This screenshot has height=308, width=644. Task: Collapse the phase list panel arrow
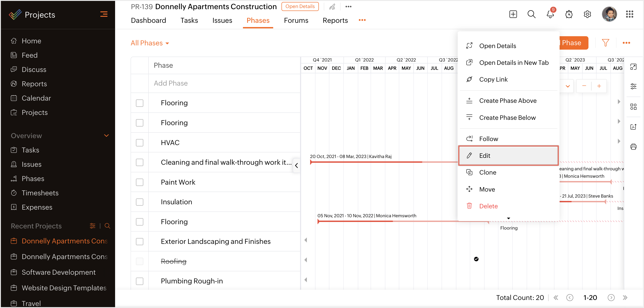296,165
